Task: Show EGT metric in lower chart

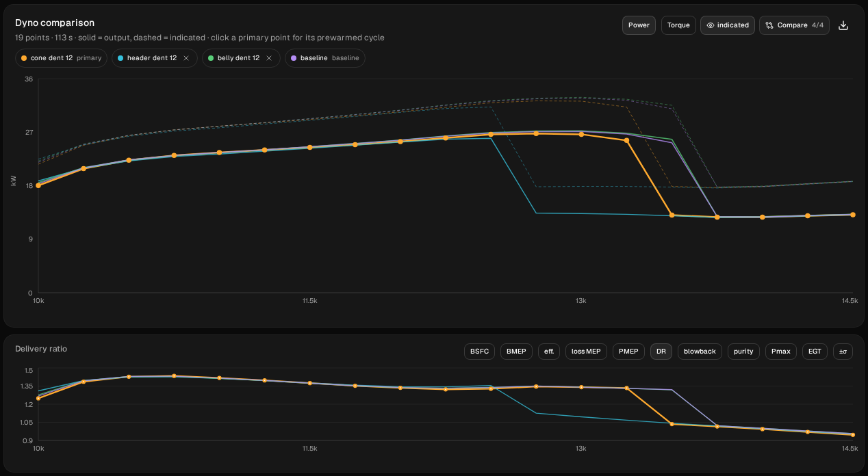Action: pyautogui.click(x=815, y=352)
